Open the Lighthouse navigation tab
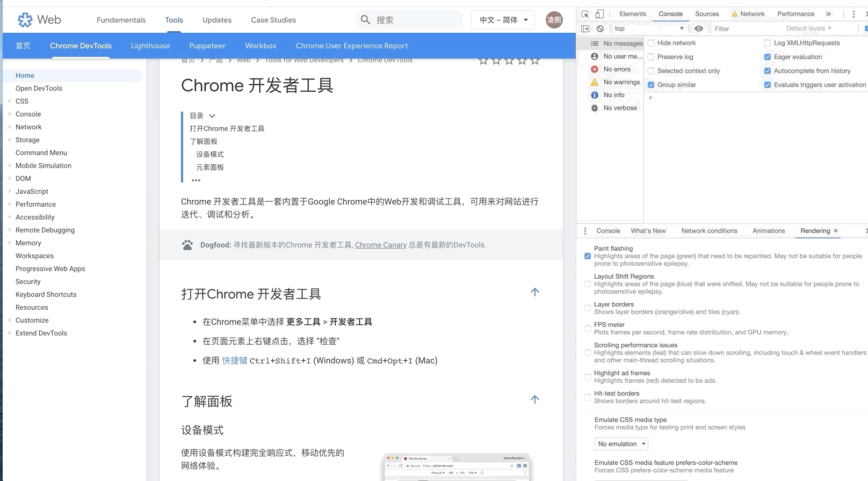868x481 pixels. [150, 46]
